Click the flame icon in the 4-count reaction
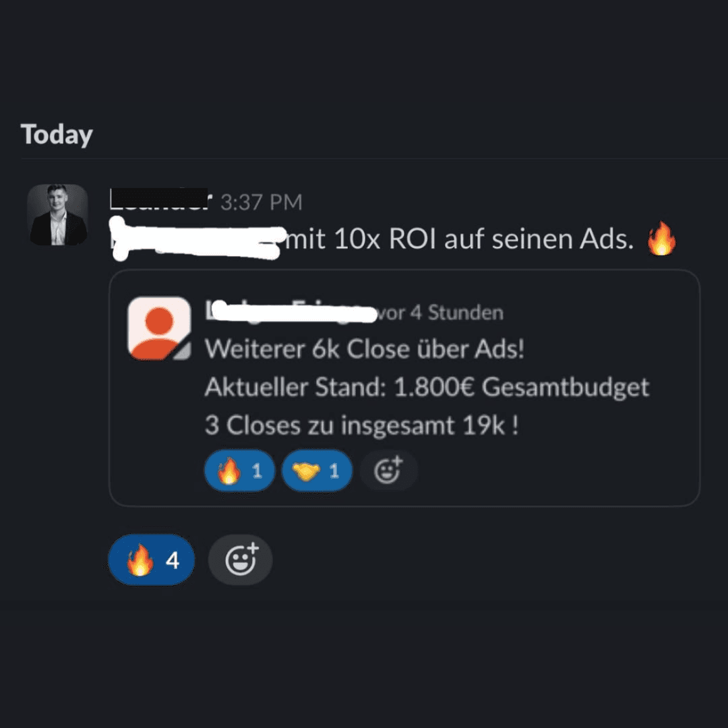728x728 pixels. point(140,559)
